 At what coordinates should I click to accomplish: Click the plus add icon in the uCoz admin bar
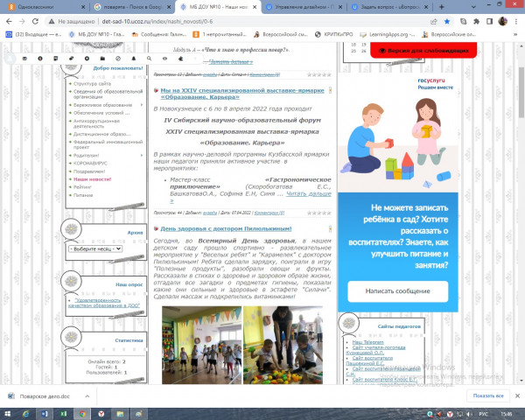tap(87, 59)
